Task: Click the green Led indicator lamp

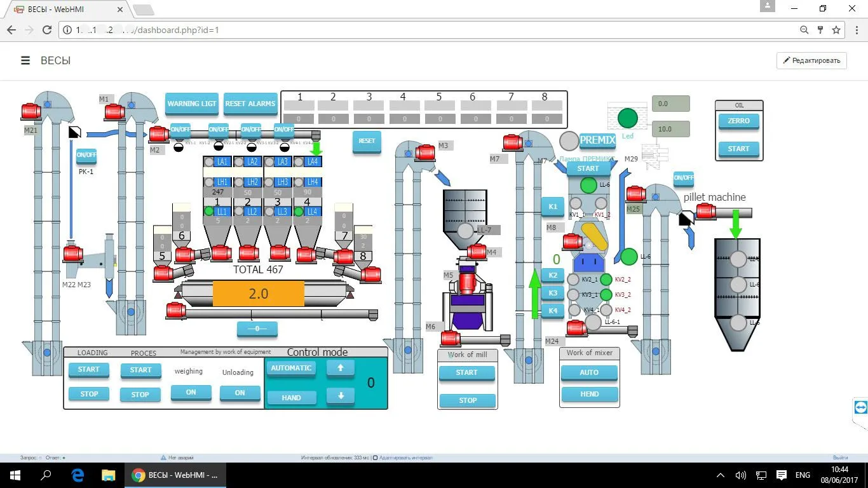Action: click(627, 118)
